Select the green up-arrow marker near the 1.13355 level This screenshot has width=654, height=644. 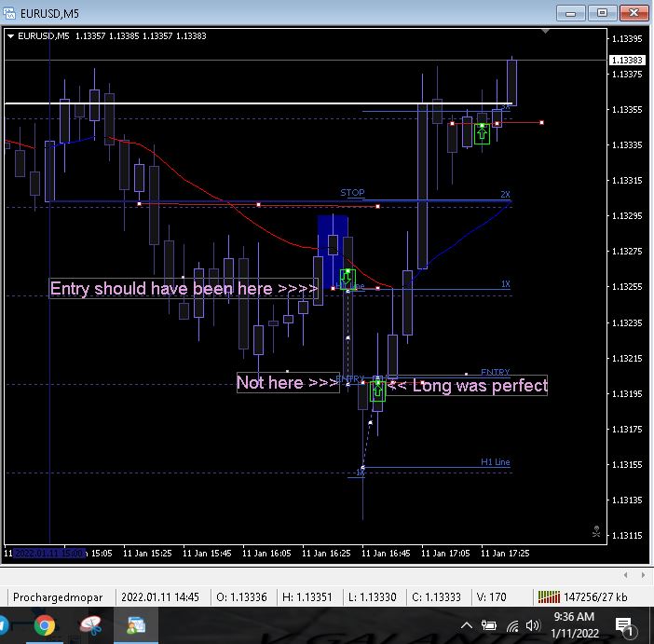click(x=483, y=134)
